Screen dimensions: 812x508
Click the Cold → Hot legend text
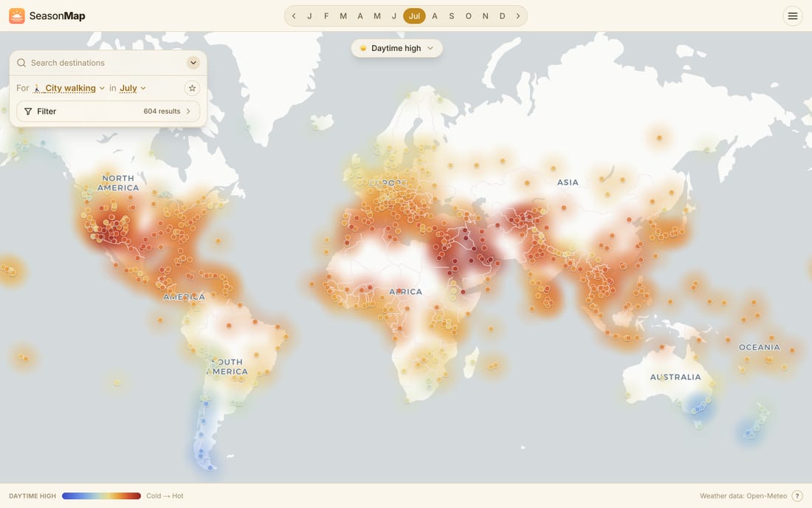[165, 495]
